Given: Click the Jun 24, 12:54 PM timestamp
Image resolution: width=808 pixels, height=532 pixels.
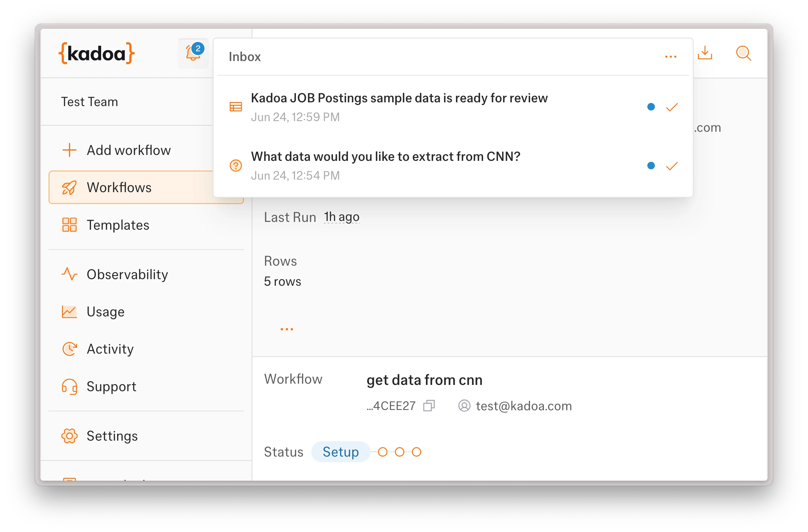Looking at the screenshot, I should click(295, 176).
